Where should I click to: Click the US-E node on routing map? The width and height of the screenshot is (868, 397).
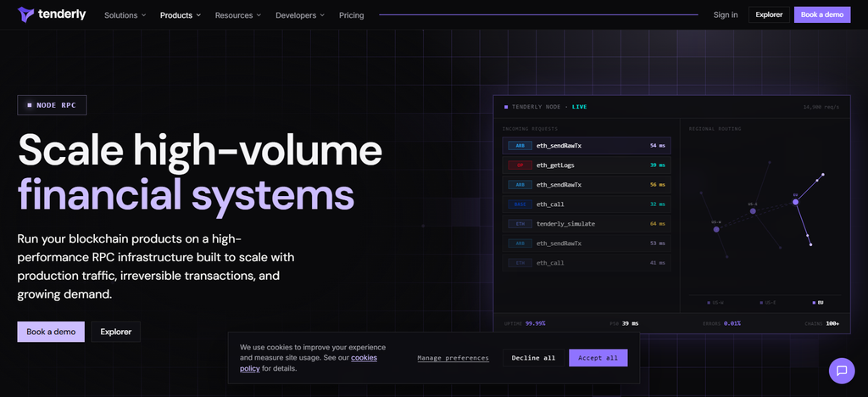coord(753,211)
